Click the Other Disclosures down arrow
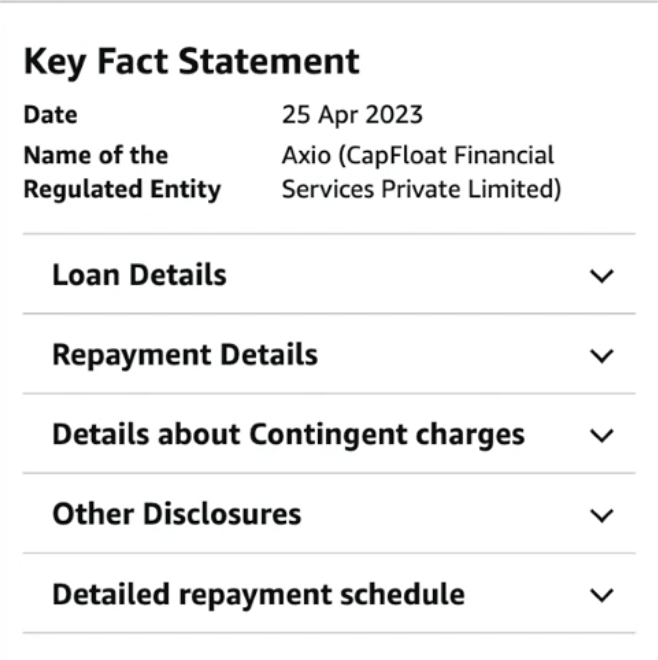Viewport: 658px width, 660px height. point(602,516)
